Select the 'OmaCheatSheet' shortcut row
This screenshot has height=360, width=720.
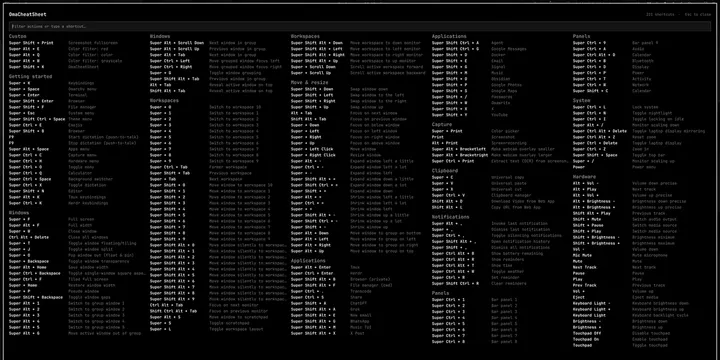click(77, 67)
